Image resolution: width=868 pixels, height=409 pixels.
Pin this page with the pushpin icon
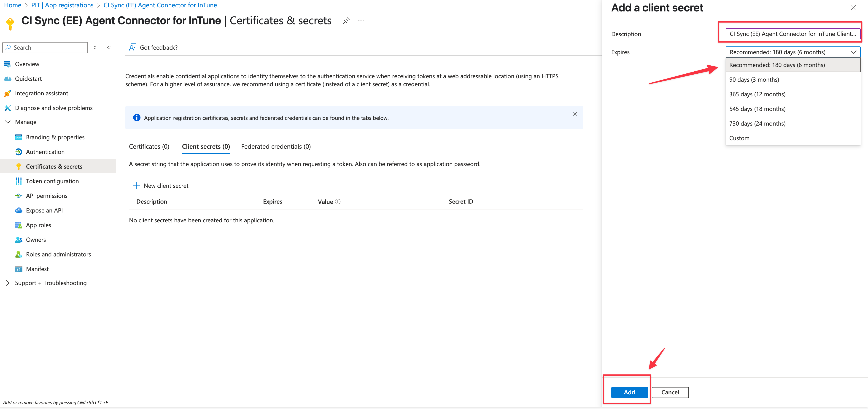point(346,21)
